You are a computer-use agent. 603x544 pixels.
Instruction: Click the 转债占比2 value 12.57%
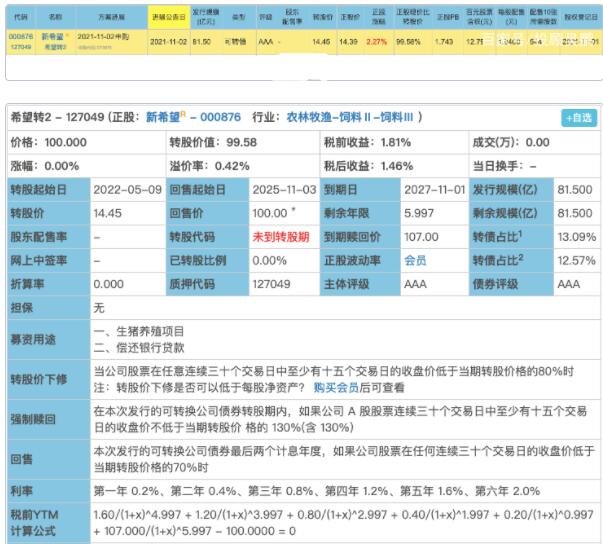[577, 260]
